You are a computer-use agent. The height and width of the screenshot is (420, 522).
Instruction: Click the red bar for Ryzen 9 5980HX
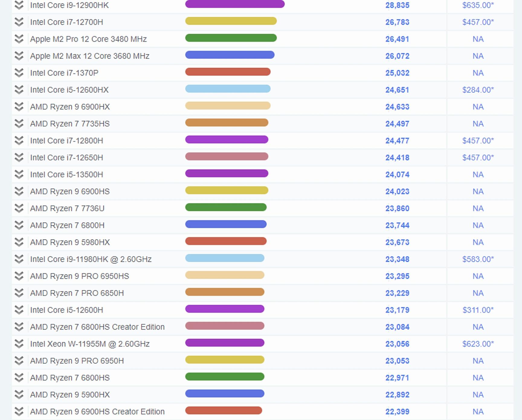tap(226, 241)
